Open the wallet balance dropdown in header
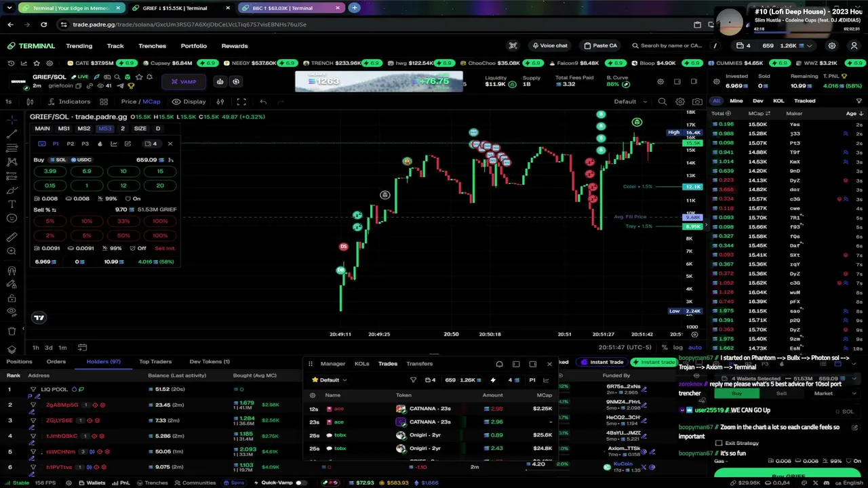 (775, 45)
